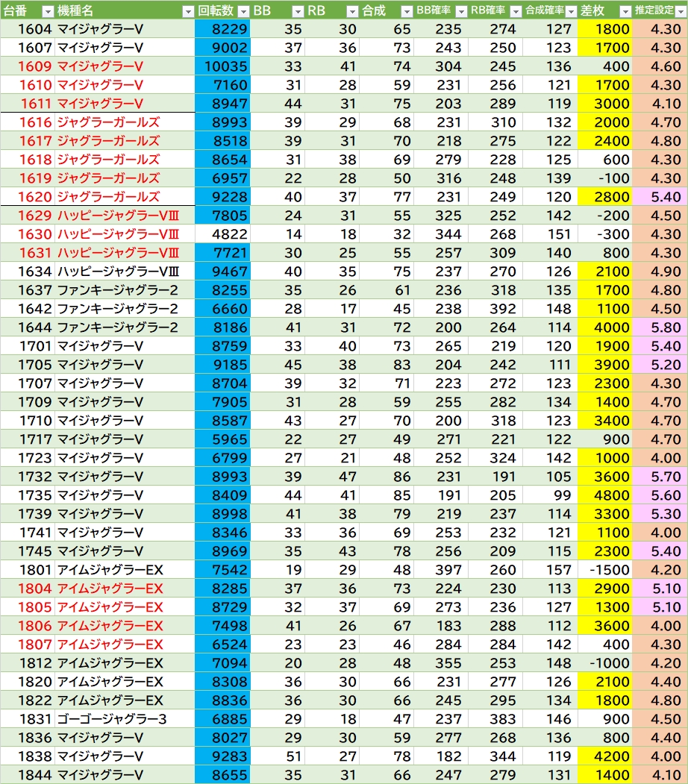This screenshot has height=784, width=688.
Task: Select rotation count cell 9467
Action: click(x=222, y=272)
